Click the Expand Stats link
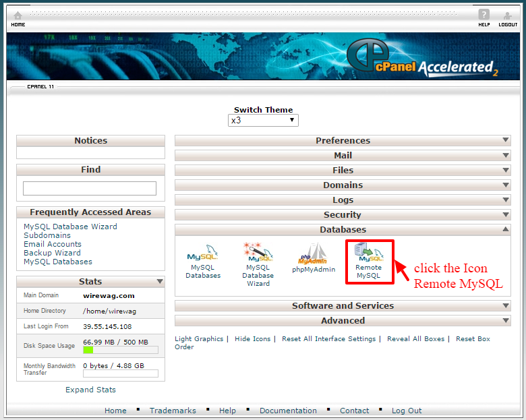 tap(90, 390)
